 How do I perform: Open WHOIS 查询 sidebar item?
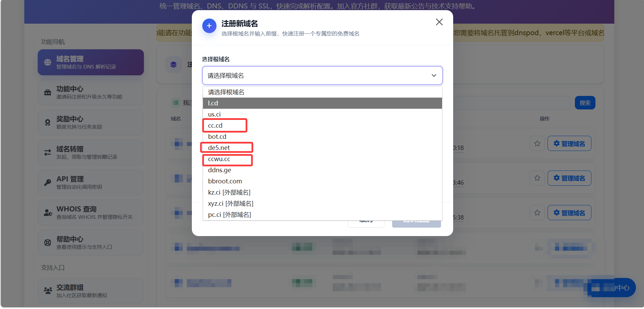[91, 212]
